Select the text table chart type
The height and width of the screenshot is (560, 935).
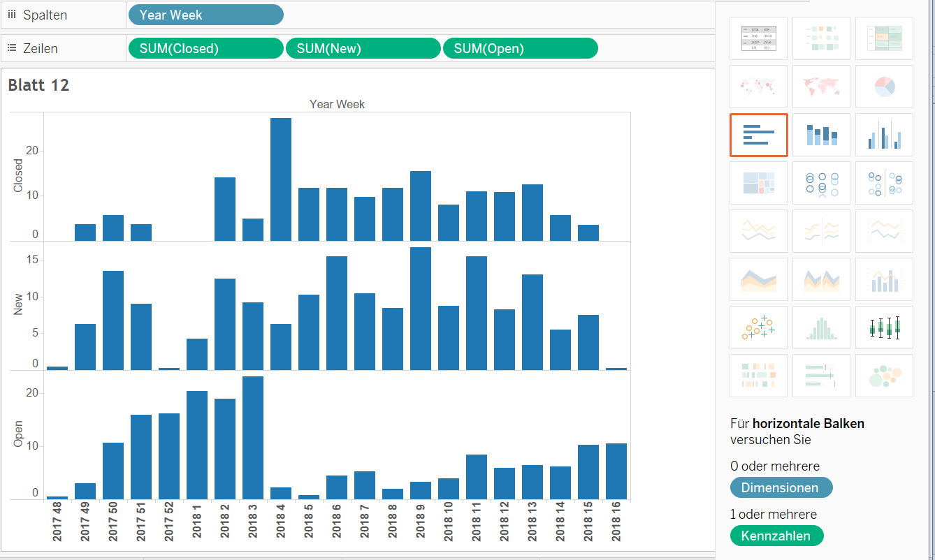758,38
